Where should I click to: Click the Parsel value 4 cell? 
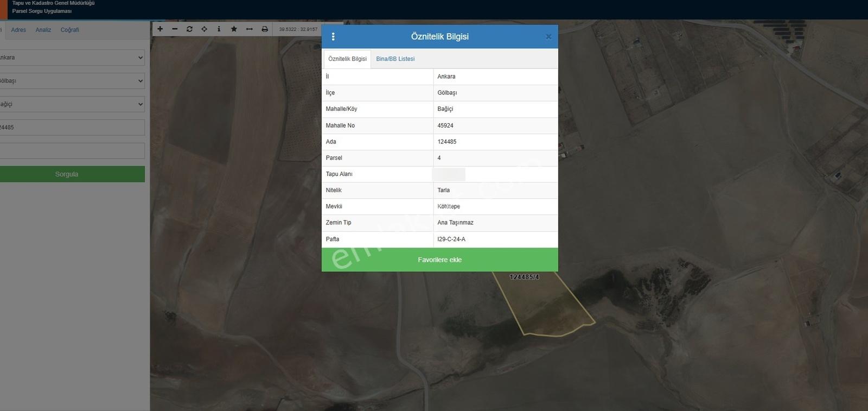pos(496,158)
